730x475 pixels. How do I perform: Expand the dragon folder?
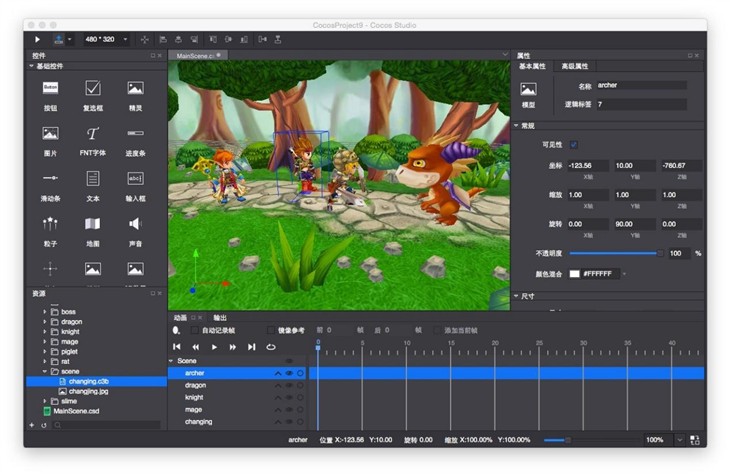[45, 322]
